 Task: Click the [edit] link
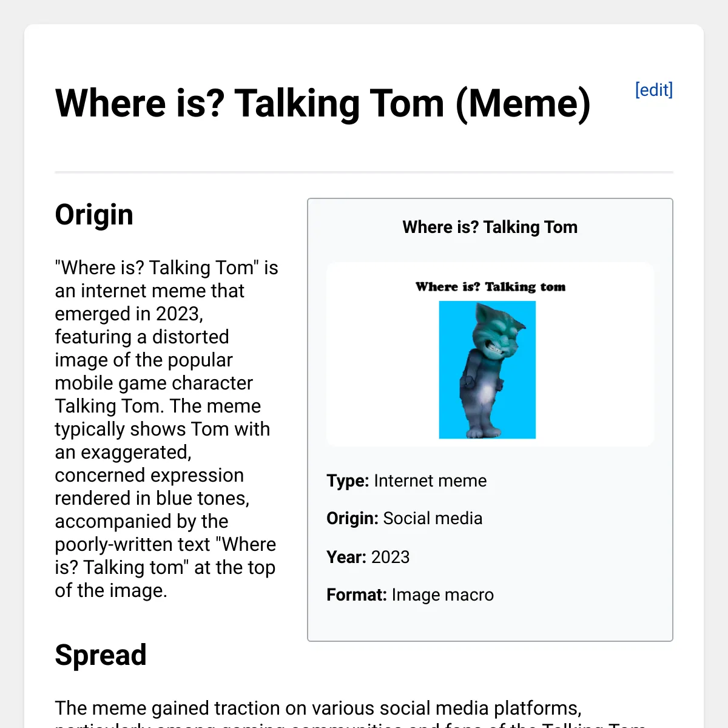pos(653,90)
